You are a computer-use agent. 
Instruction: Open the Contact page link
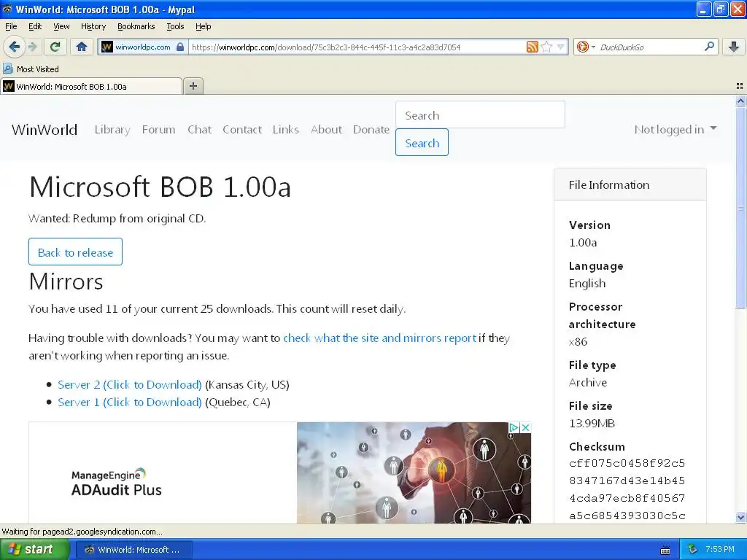pos(242,130)
